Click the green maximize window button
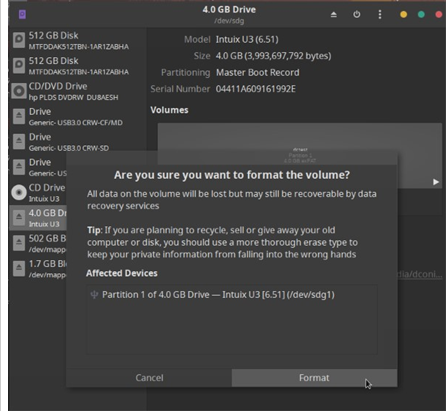446x411 pixels. tap(421, 14)
